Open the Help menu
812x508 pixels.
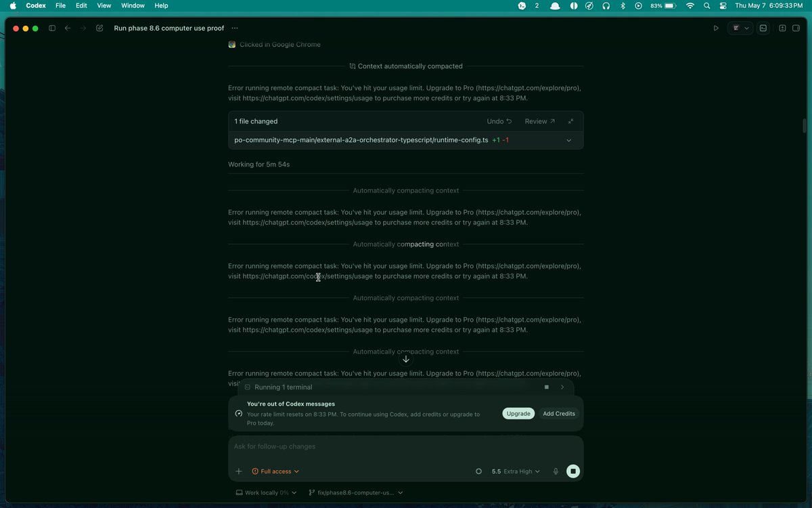(x=161, y=5)
